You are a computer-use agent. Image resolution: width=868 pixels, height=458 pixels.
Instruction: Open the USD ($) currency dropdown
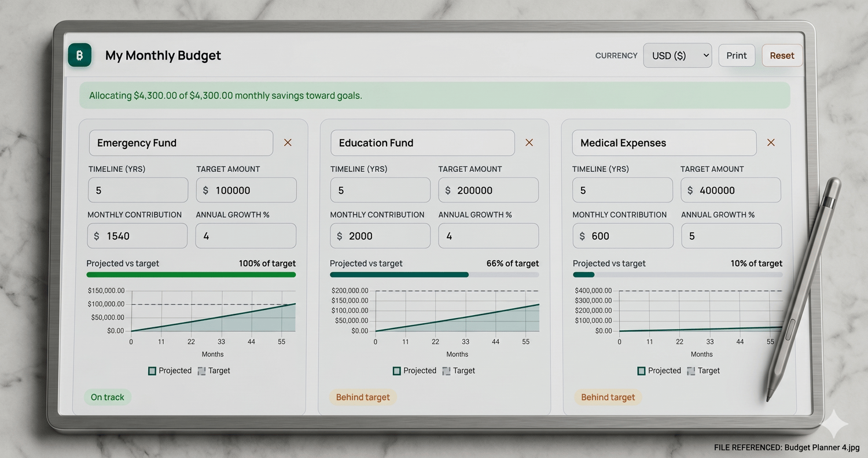(678, 56)
